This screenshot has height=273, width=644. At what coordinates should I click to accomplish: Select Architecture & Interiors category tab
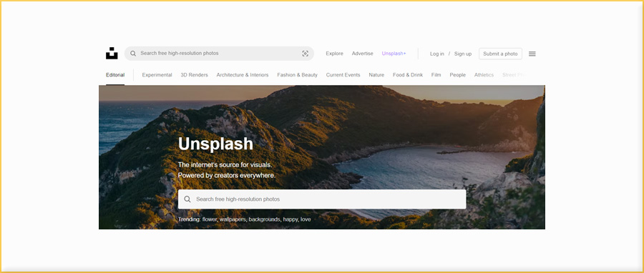[243, 75]
